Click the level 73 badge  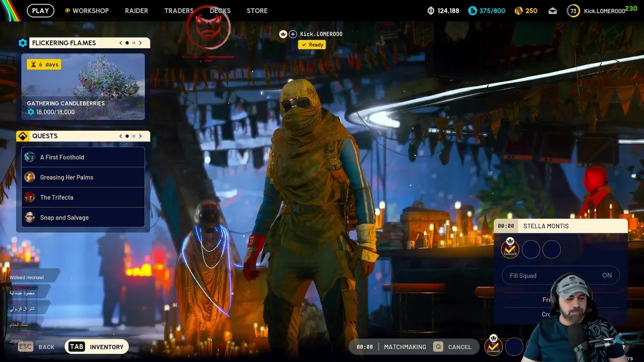pyautogui.click(x=573, y=11)
